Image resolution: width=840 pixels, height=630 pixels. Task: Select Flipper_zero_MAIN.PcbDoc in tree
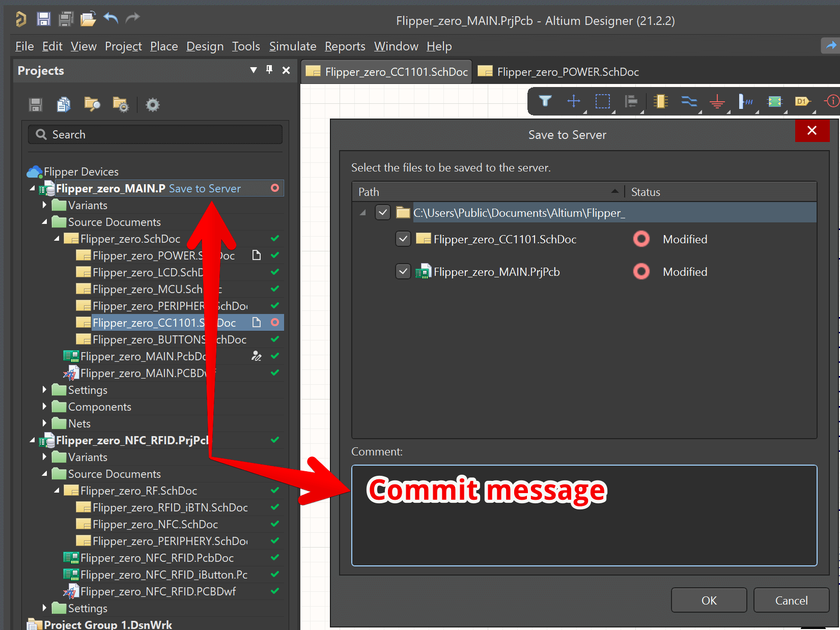(144, 356)
